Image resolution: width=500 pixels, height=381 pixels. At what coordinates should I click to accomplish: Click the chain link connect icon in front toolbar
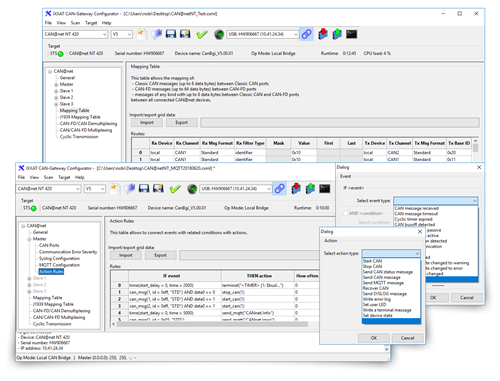click(279, 189)
